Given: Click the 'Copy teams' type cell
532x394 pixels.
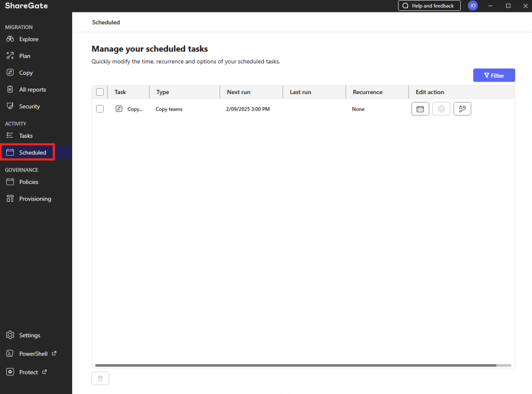Looking at the screenshot, I should (x=169, y=109).
